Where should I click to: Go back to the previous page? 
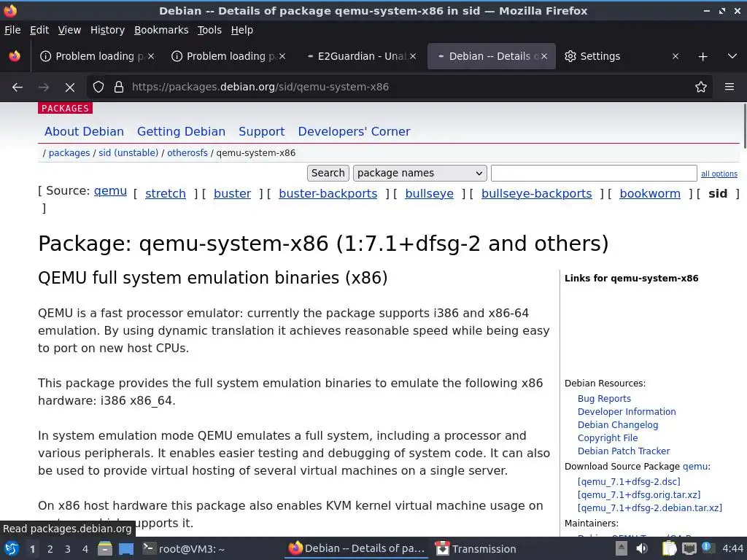(x=18, y=87)
